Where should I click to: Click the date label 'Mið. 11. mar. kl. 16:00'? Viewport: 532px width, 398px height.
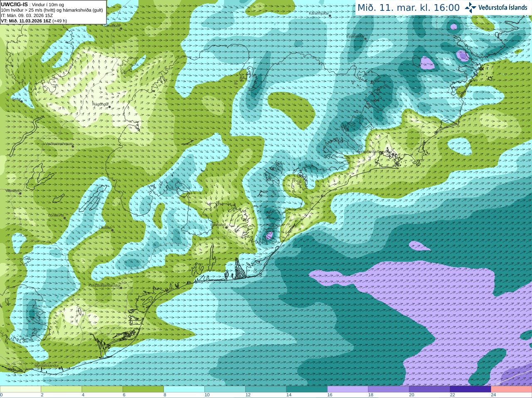pyautogui.click(x=409, y=8)
